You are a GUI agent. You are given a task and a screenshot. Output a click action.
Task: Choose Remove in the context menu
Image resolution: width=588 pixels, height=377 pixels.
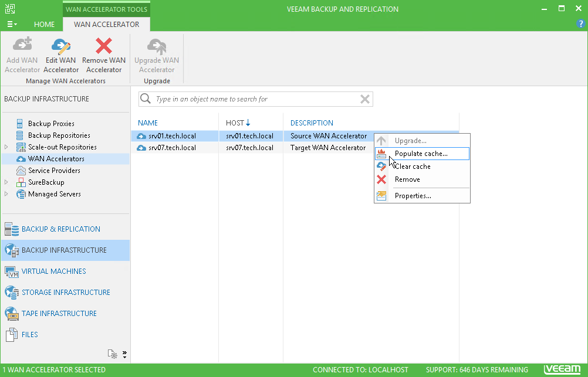click(x=422, y=179)
